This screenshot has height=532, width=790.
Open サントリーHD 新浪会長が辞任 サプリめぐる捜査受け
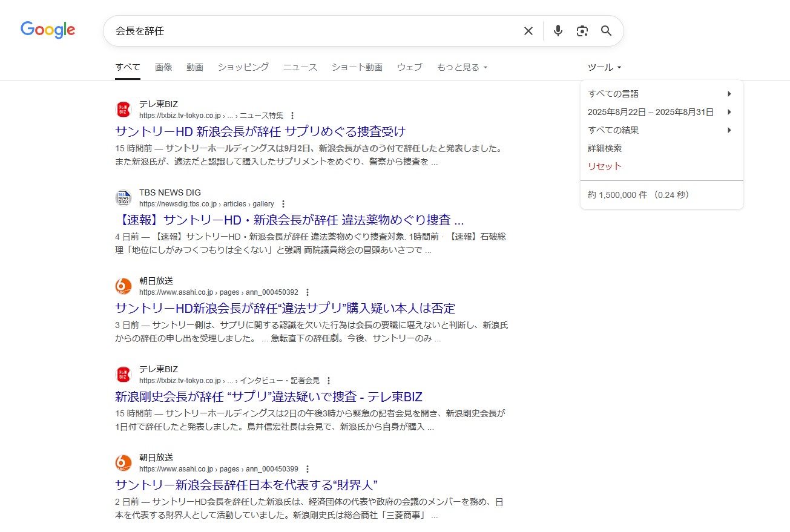click(x=260, y=131)
